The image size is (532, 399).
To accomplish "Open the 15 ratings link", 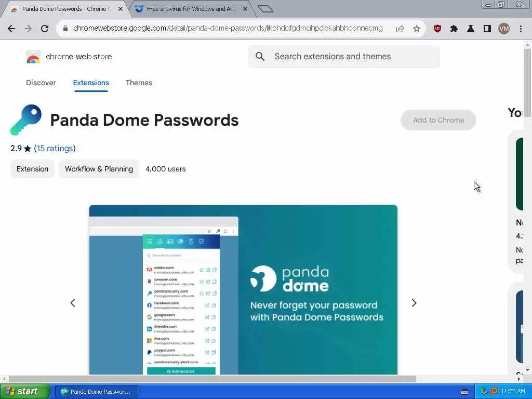I will pos(55,148).
